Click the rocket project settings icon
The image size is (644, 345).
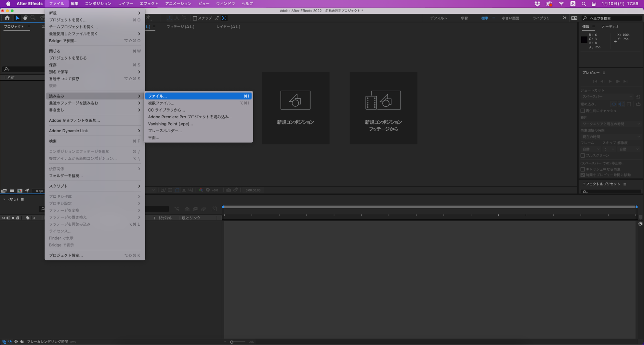point(27,191)
